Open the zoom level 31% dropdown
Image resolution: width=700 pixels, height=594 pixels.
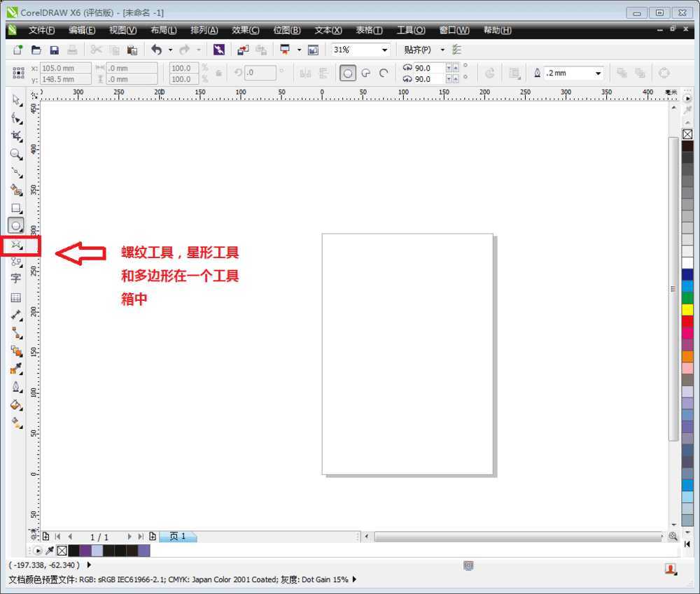pos(383,49)
